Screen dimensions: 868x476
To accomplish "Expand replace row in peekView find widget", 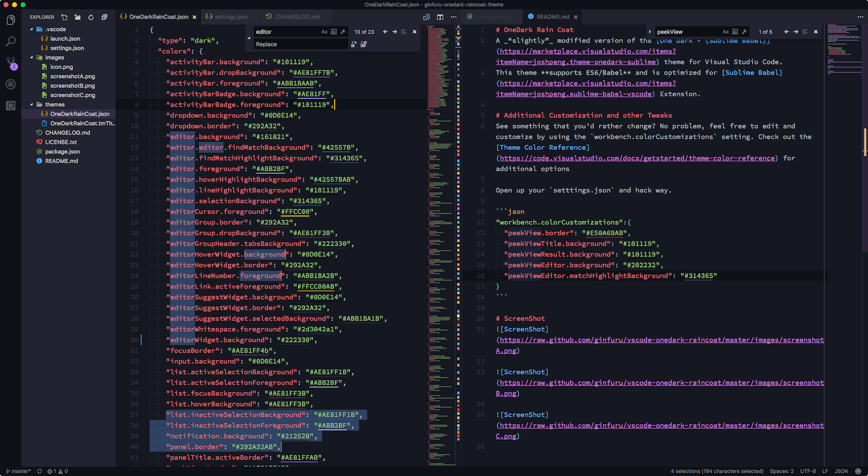I will tap(650, 32).
